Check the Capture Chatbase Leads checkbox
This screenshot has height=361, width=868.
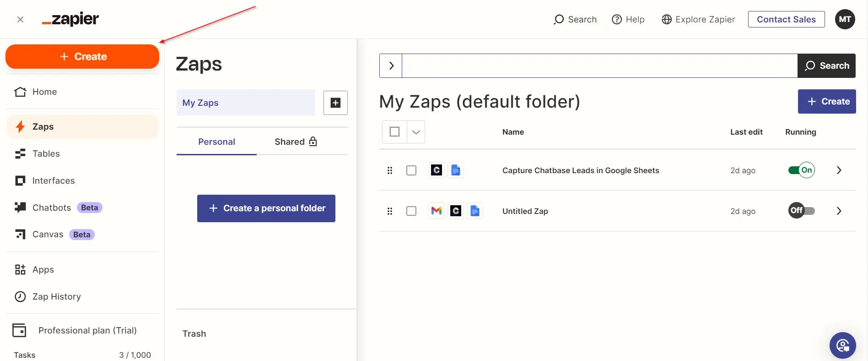pyautogui.click(x=411, y=170)
